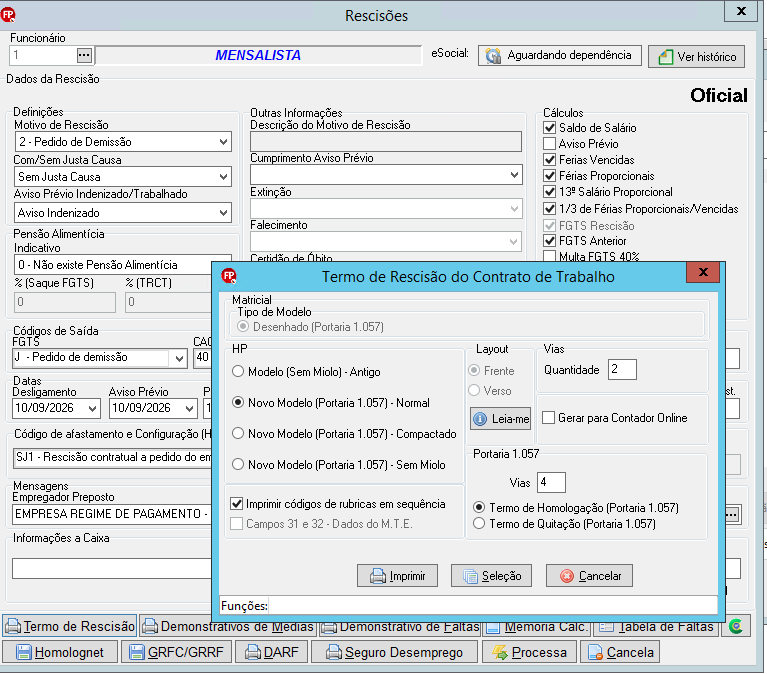Click the Pensão Alimentícia Indicativo field
The width and height of the screenshot is (767, 674).
(x=122, y=265)
